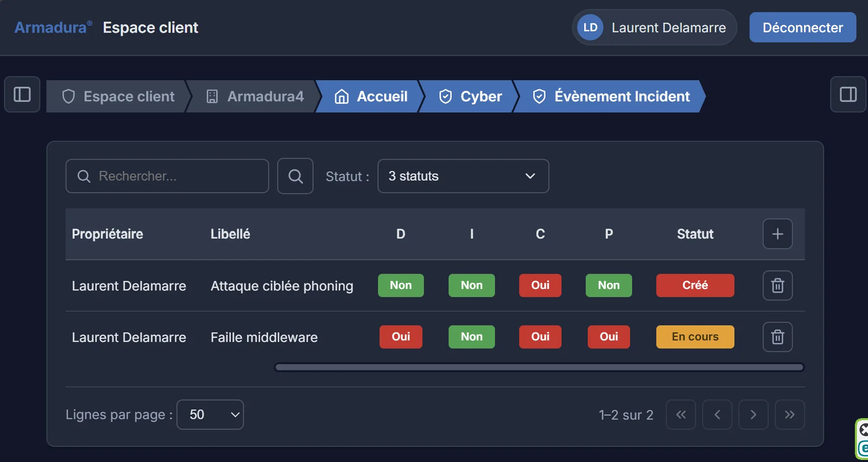This screenshot has height=462, width=868.
Task: Click the LD user avatar
Action: pos(590,27)
